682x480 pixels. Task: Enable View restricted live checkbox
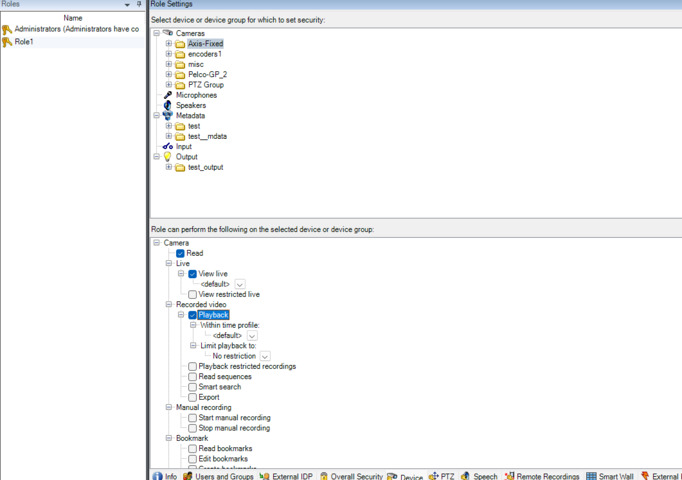(x=193, y=294)
